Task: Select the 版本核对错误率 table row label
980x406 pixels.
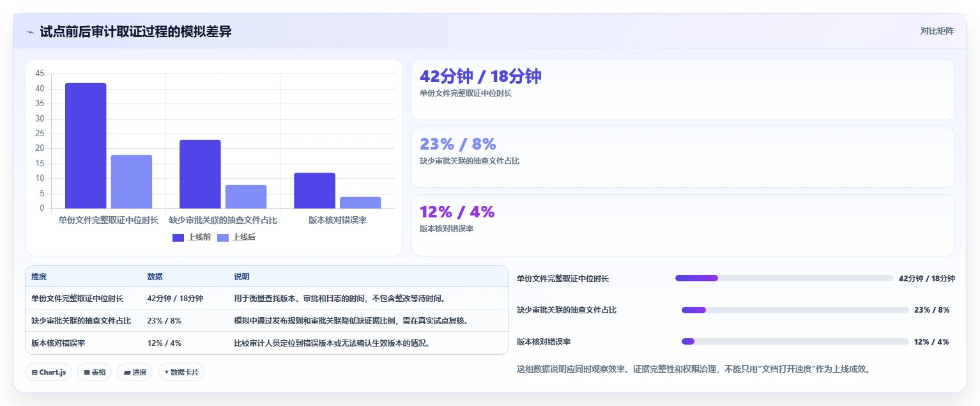Action: pyautogui.click(x=58, y=343)
